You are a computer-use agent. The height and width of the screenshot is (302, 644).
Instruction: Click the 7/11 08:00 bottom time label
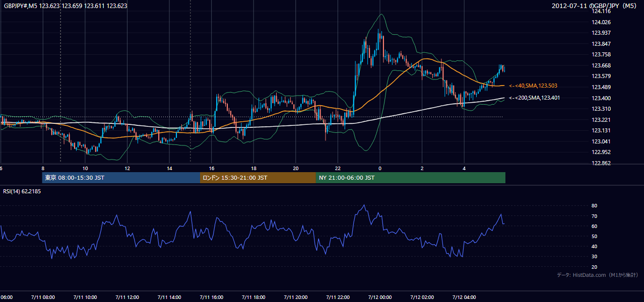[42, 297]
